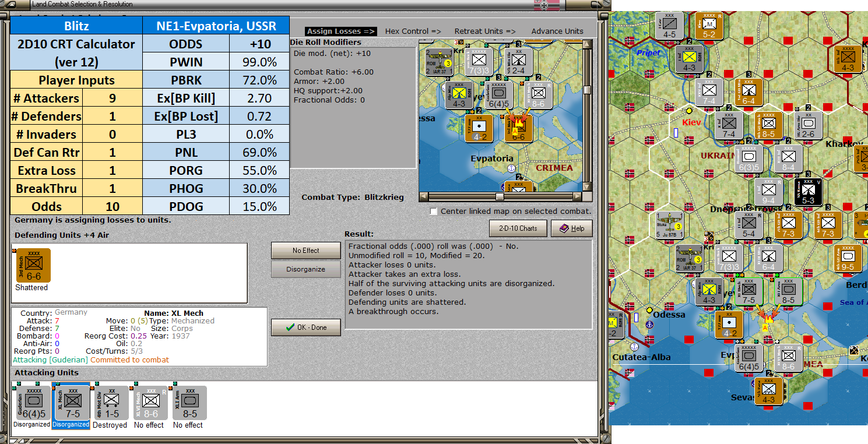868x444 pixels.
Task: Click 'Defending units are shattered.' result line
Action: [407, 302]
